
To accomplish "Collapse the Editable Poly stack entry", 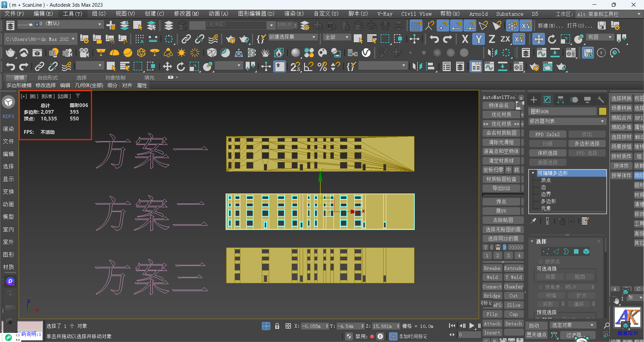I will point(533,173).
